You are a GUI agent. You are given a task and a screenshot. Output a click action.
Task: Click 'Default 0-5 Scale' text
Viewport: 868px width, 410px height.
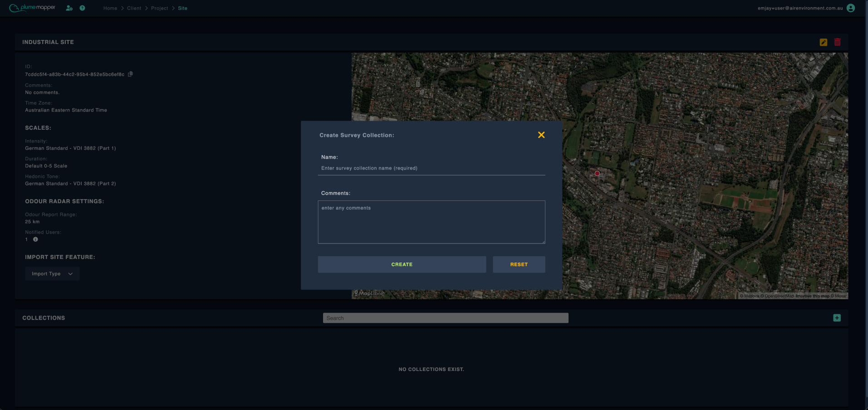pos(46,166)
